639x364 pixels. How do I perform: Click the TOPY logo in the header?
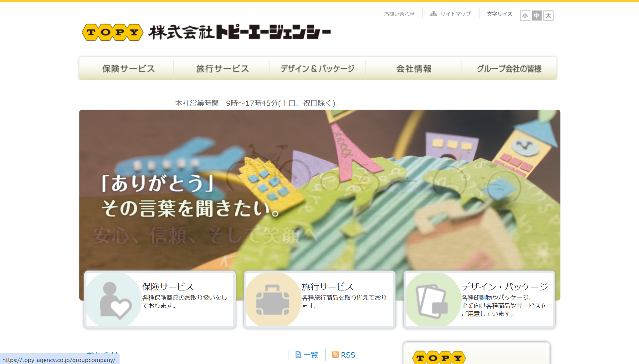112,32
